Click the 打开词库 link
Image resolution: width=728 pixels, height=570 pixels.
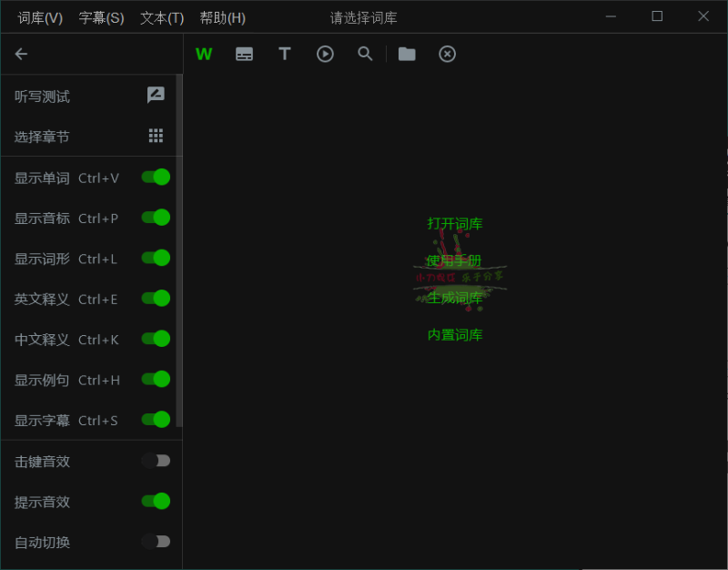454,223
